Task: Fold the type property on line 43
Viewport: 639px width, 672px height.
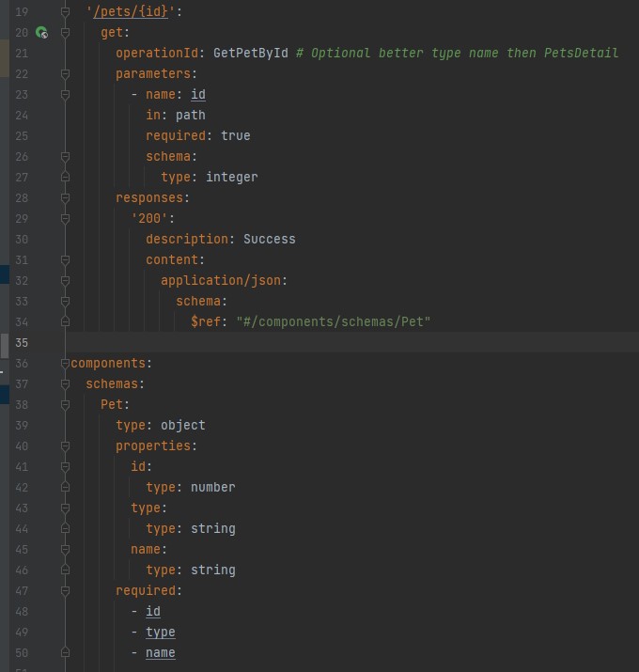Action: click(65, 508)
